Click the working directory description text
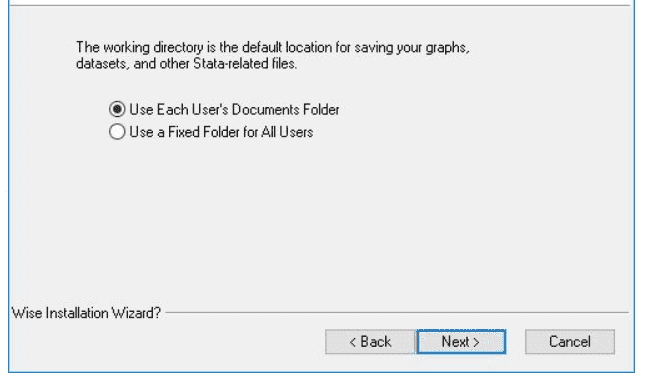 click(x=273, y=56)
